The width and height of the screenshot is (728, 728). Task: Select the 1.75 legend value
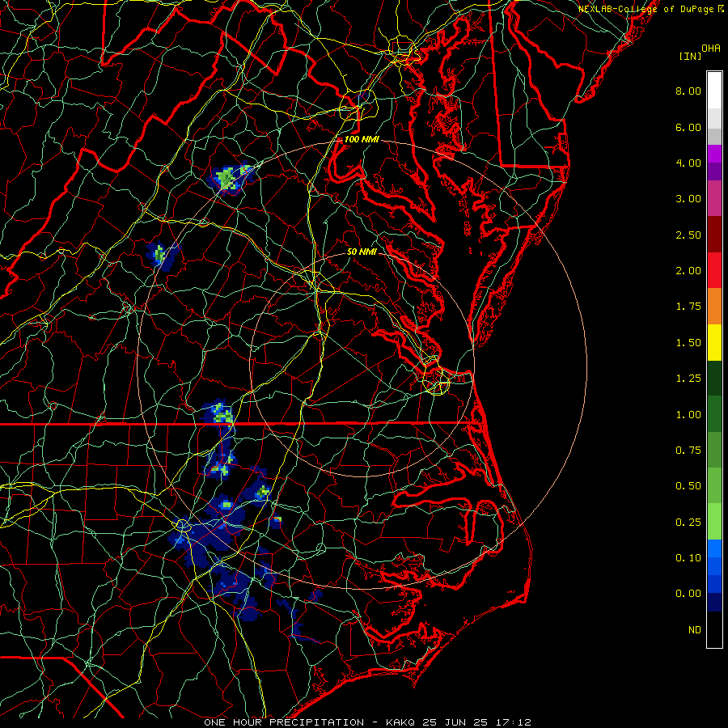pyautogui.click(x=688, y=307)
